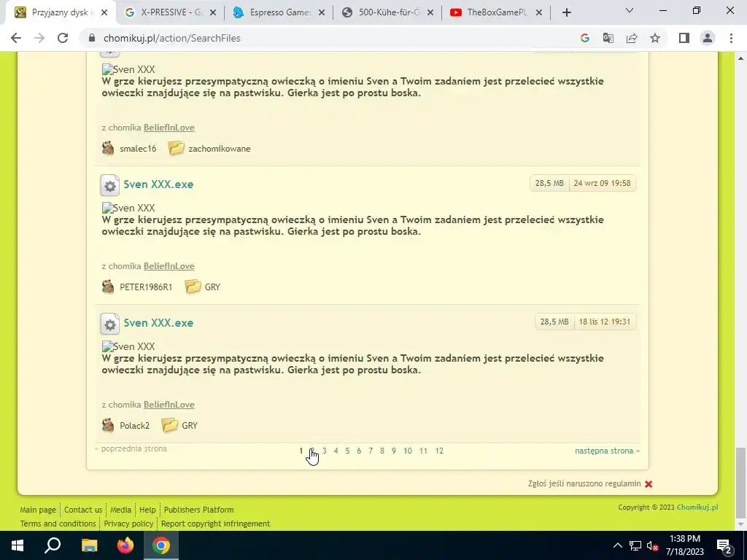Launch Firefox from the taskbar
This screenshot has width=747, height=560.
125,545
